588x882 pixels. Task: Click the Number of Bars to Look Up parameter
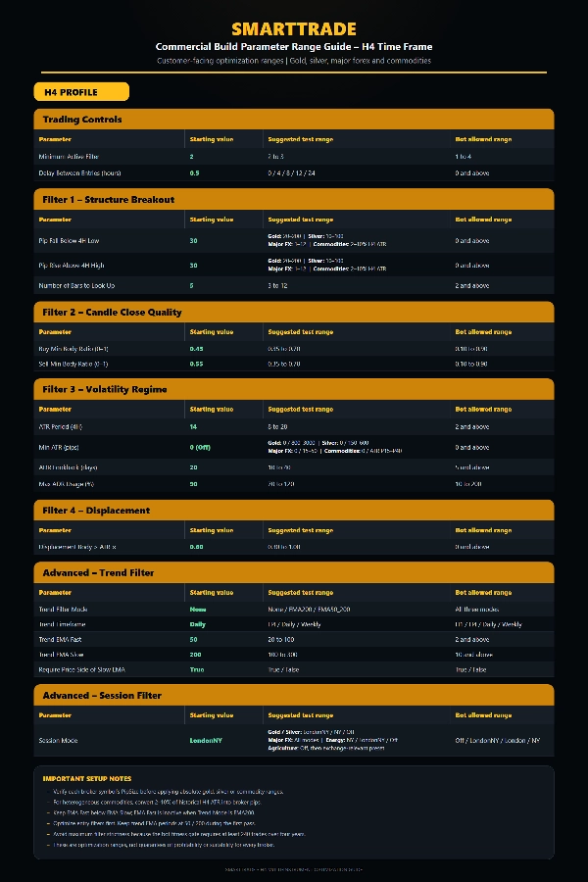(76, 286)
